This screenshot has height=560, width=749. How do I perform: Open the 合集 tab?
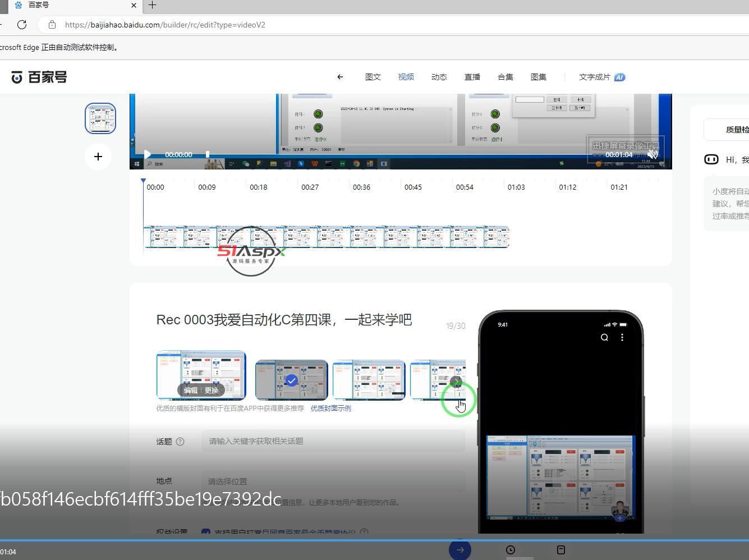click(x=506, y=77)
